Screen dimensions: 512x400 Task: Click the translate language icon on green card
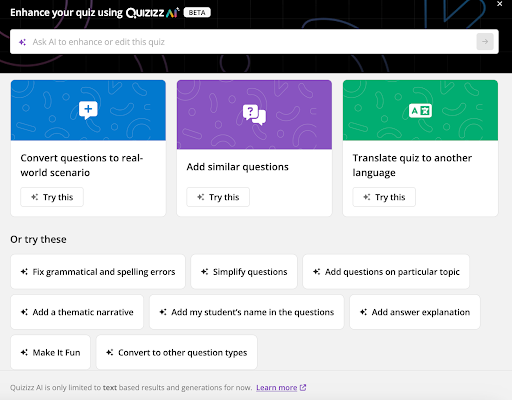pos(420,111)
